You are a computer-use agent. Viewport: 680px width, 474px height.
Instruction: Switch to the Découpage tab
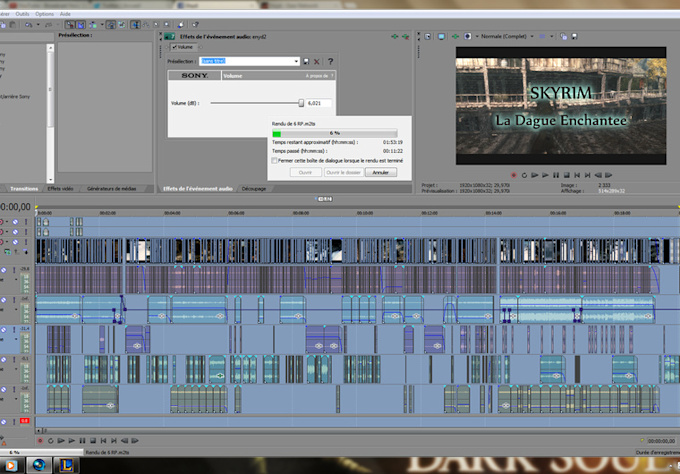point(254,189)
